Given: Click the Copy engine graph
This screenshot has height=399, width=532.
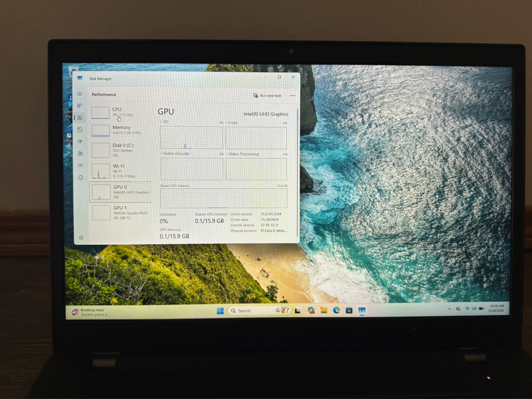Looking at the screenshot, I should tap(256, 138).
